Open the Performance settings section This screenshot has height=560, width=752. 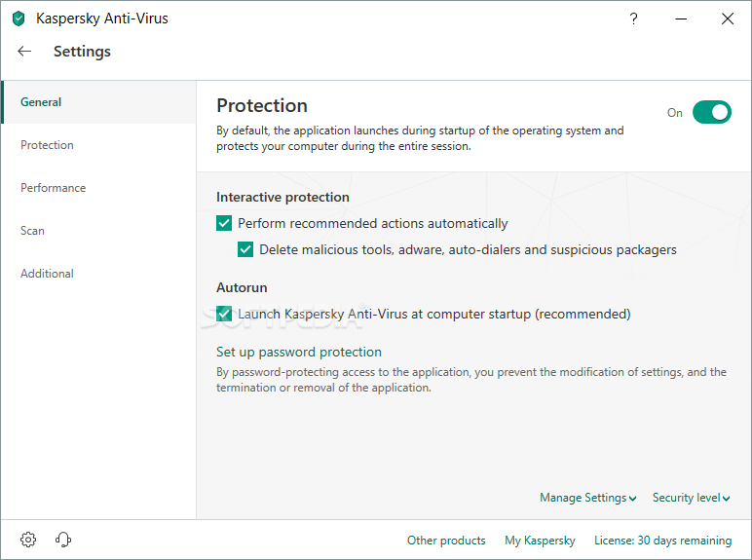(x=98, y=187)
